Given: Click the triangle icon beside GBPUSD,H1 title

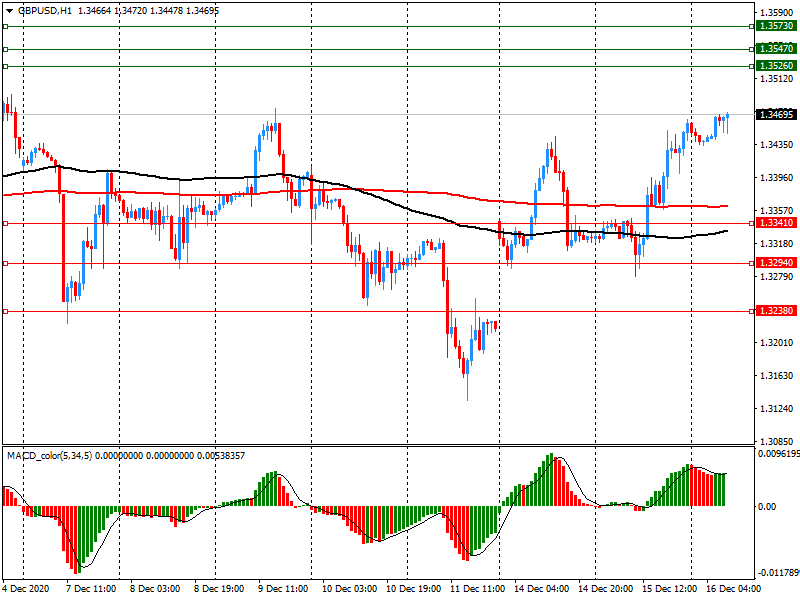Looking at the screenshot, I should 8,9.
